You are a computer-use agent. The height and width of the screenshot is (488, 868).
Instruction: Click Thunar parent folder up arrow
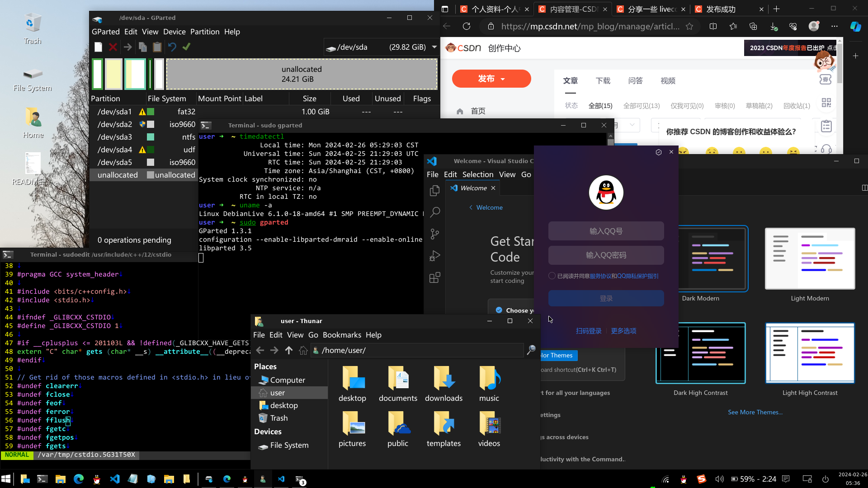[289, 350]
